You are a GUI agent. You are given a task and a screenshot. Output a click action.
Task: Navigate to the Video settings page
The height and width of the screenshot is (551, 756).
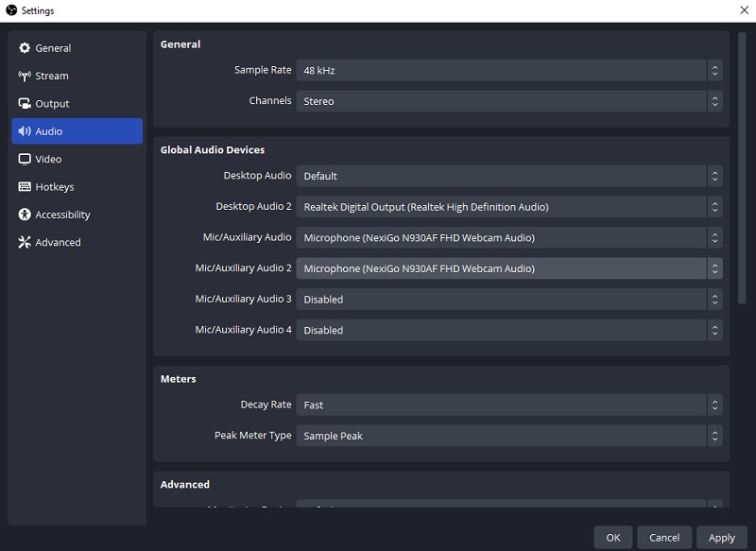(52, 159)
